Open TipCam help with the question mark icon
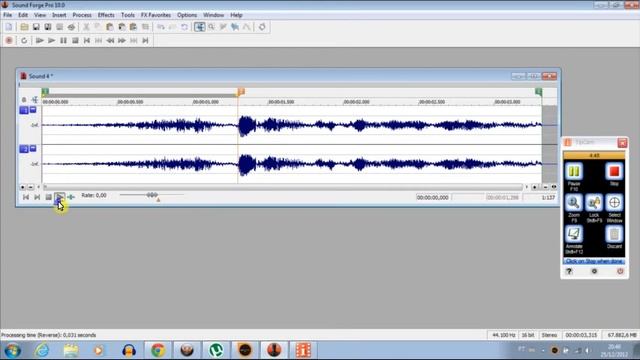This screenshot has height=360, width=640. (x=569, y=271)
